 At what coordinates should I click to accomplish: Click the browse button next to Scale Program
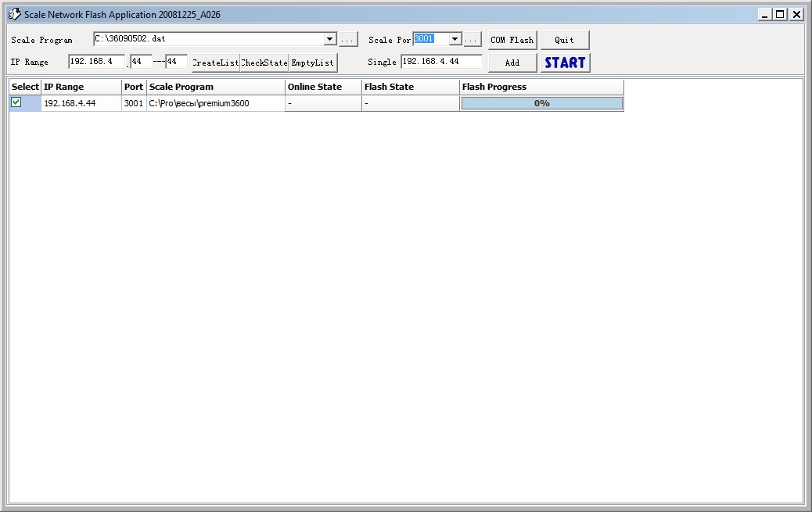[348, 40]
